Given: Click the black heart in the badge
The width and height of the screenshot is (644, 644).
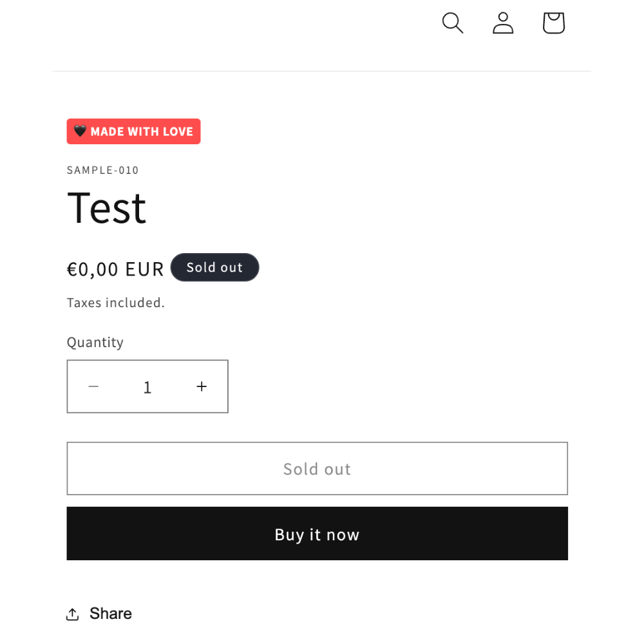Looking at the screenshot, I should coord(80,131).
